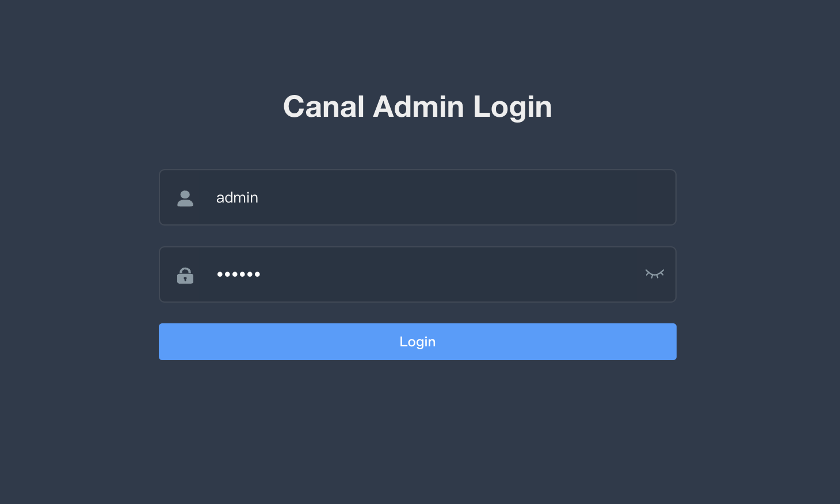
Task: Click the padlock icon beside password
Action: tap(185, 276)
